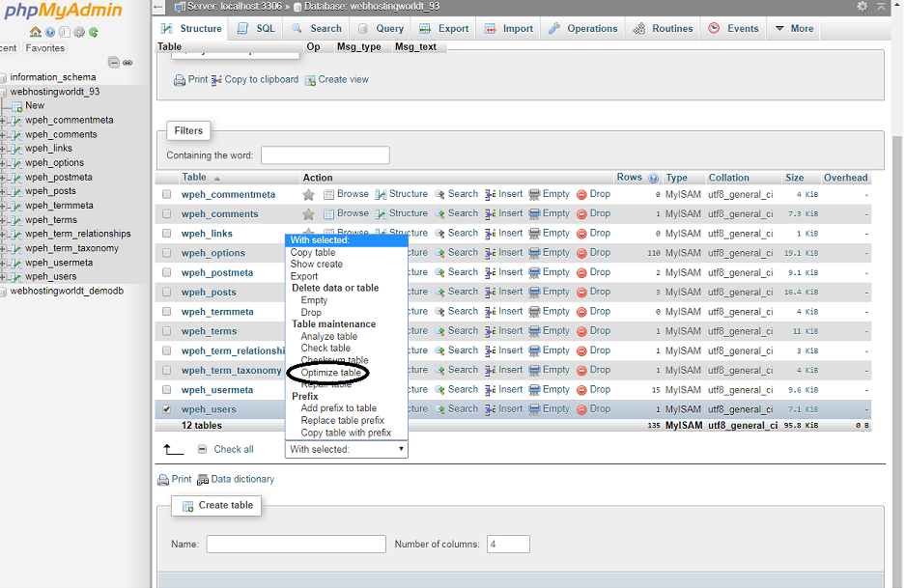Click the Print icon below the table list
Image resolution: width=906 pixels, height=588 pixels.
point(162,480)
